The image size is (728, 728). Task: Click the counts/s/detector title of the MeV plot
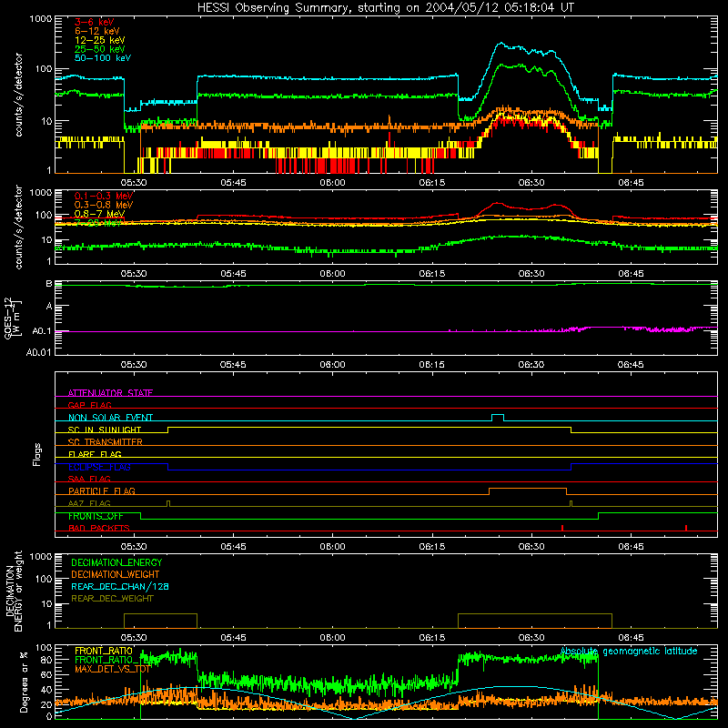(18, 227)
